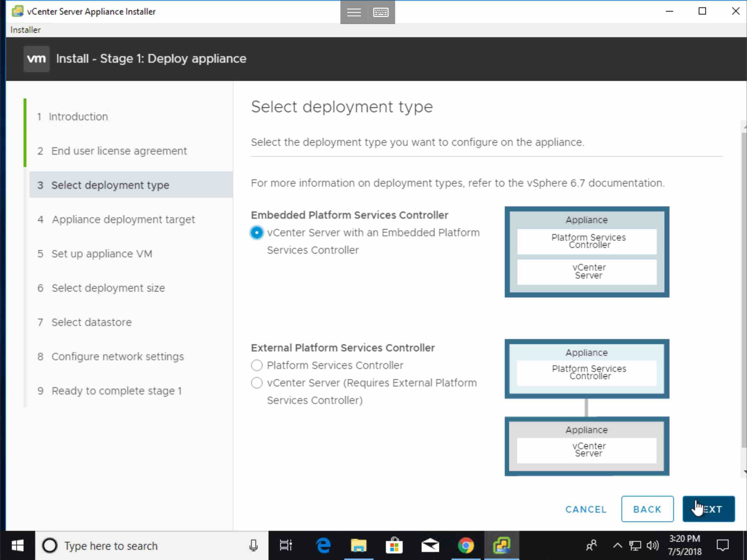Open step 7 Select datastore
The width and height of the screenshot is (747, 560).
coord(84,322)
